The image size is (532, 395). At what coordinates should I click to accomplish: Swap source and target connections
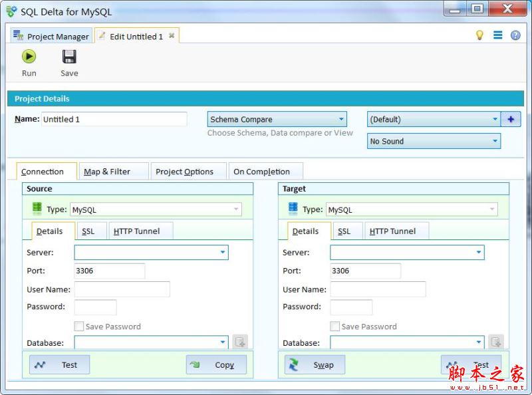pos(313,364)
